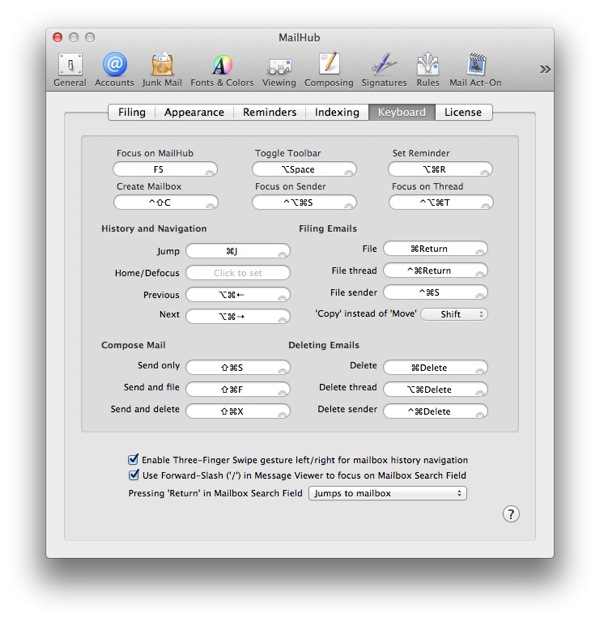Set the Home/Defocus shortcut field
600x622 pixels.
point(238,273)
